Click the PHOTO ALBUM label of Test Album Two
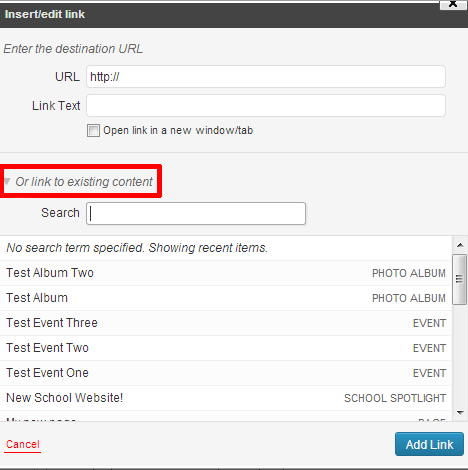The image size is (468, 470). point(409,273)
